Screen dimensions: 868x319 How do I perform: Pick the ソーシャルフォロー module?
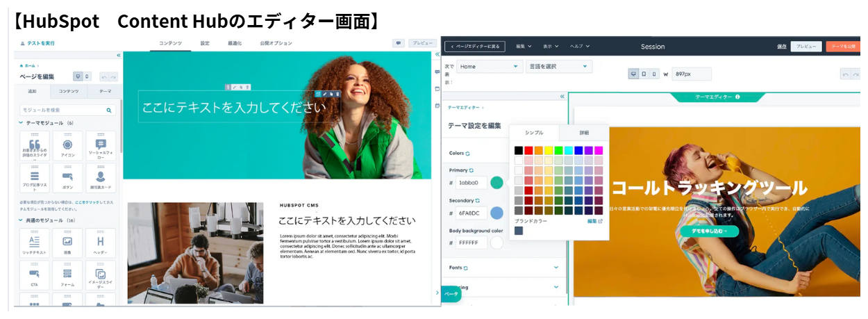(x=101, y=147)
